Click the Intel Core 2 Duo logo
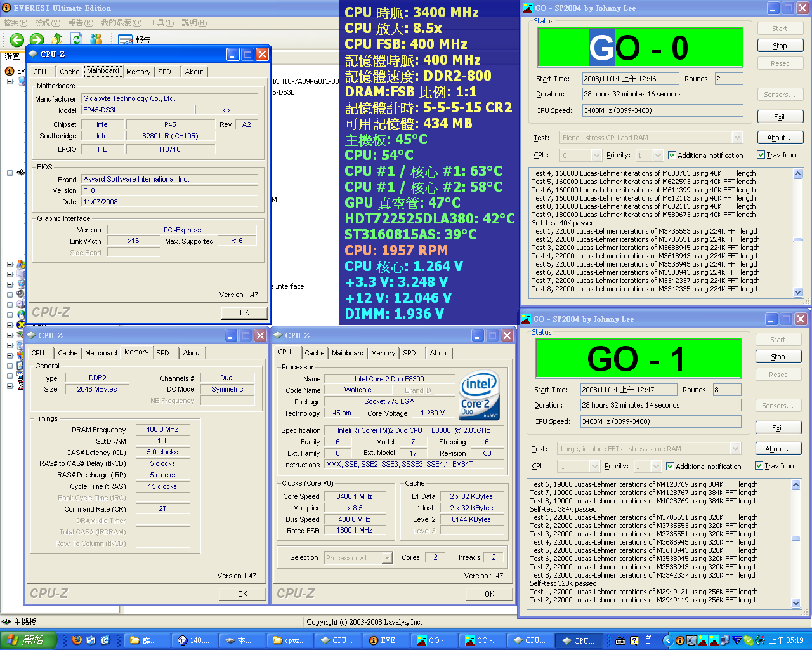Image resolution: width=812 pixels, height=650 pixels. coord(480,396)
